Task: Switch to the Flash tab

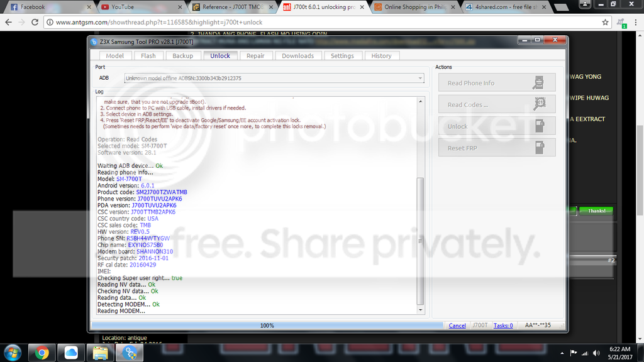Action: pyautogui.click(x=148, y=56)
